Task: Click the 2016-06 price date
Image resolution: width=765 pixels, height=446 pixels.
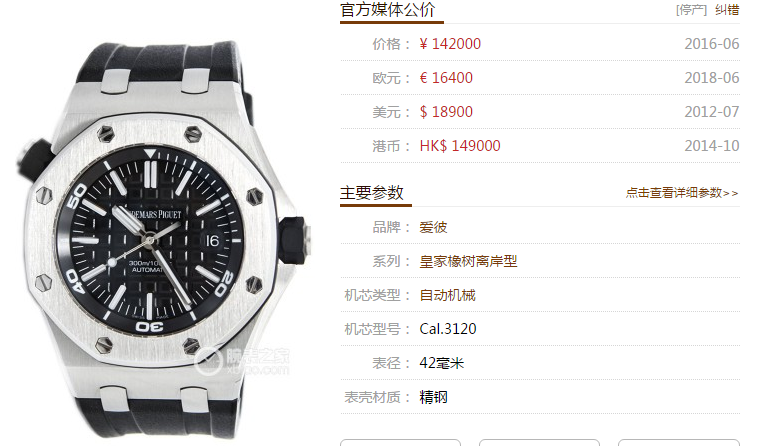Action: [712, 44]
